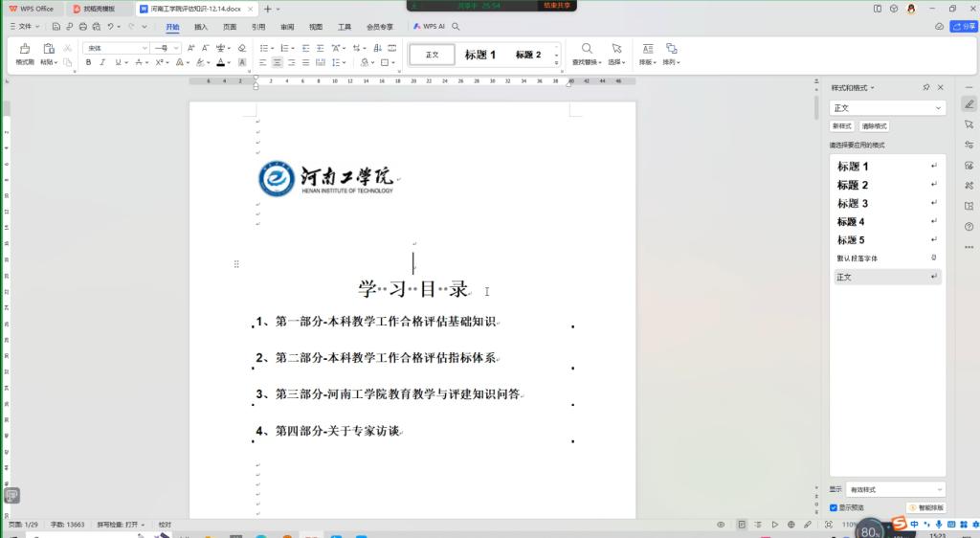Click the WPS AI button
This screenshot has width=980, height=538.
430,27
